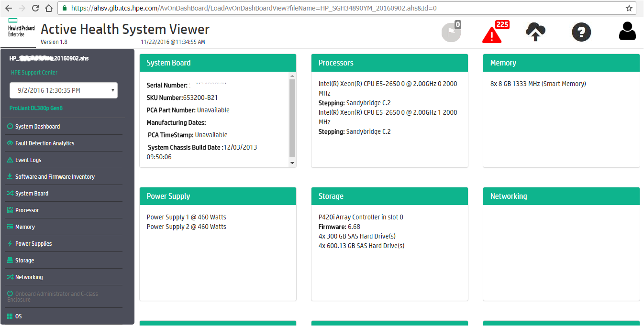Open the 9/2/2016 12:30:35 PM date dropdown
The image size is (644, 326).
point(64,90)
